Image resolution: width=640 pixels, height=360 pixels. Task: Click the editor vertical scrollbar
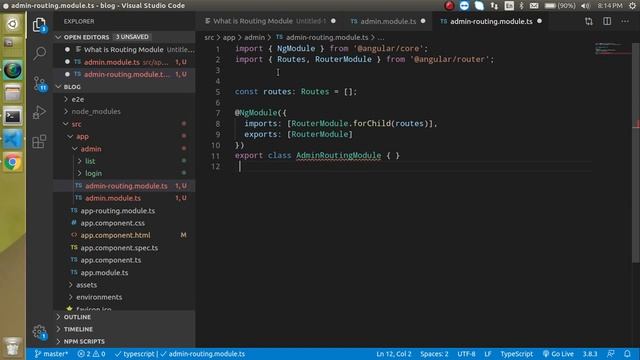pos(636,153)
